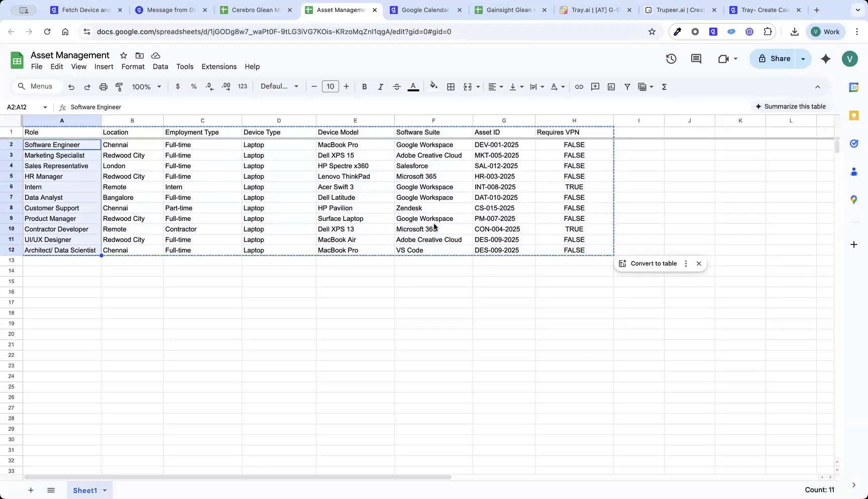Apply fill color to selected cells
The height and width of the screenshot is (499, 868).
[x=433, y=86]
